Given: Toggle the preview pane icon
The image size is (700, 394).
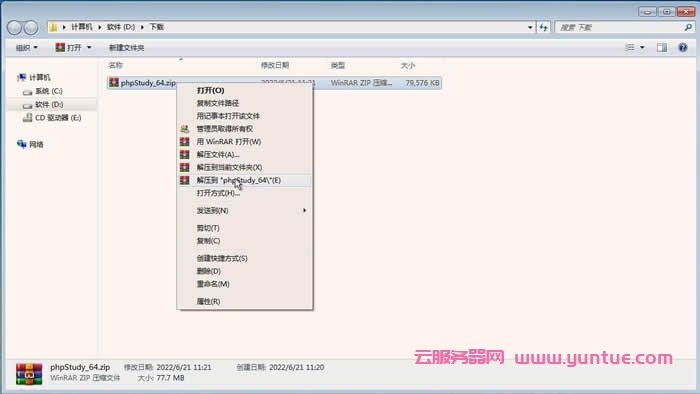Looking at the screenshot, I should [662, 47].
